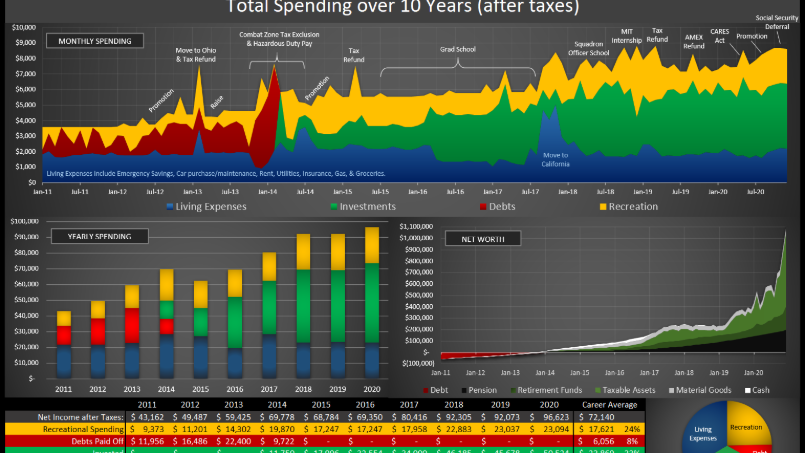This screenshot has height=453, width=805.
Task: Click the debts paid cell '$ 11,956'
Action: 147,441
